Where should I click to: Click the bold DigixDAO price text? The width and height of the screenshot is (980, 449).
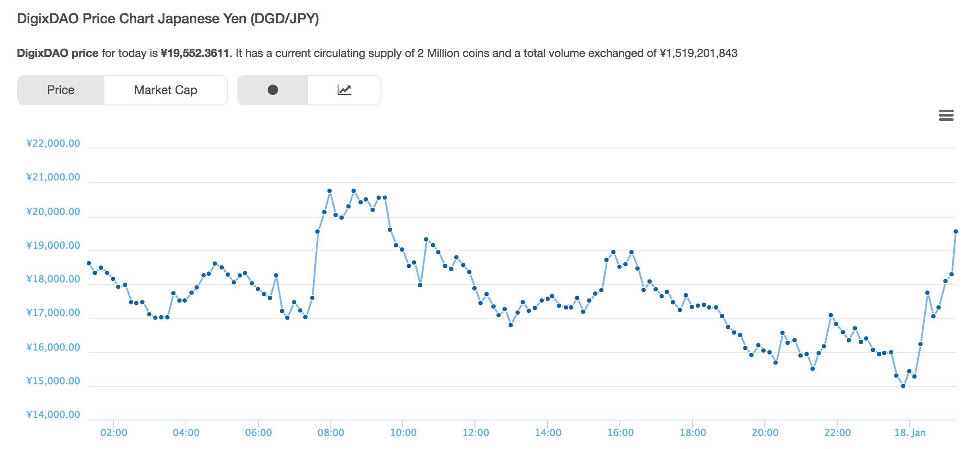tap(58, 53)
